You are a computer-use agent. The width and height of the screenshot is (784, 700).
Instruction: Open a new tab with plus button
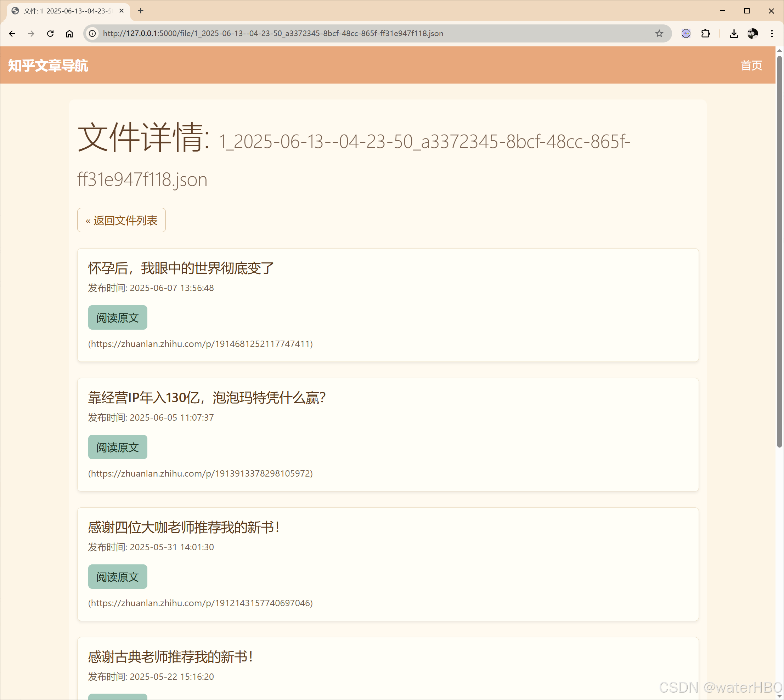[141, 11]
